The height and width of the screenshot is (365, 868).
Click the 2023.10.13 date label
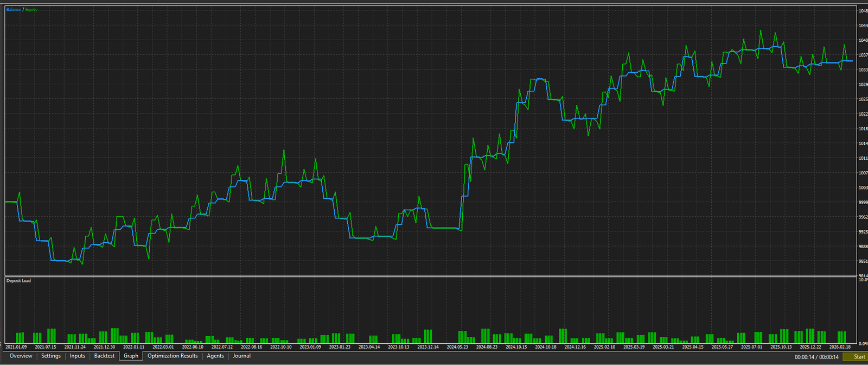tap(399, 347)
